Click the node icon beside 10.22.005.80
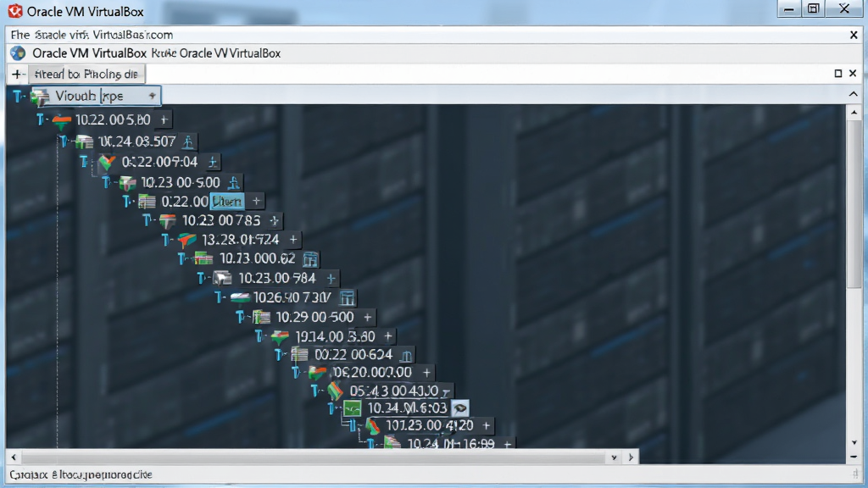This screenshot has width=868, height=488. (x=61, y=120)
